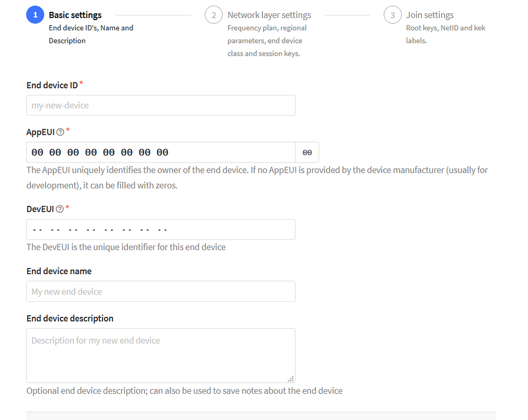Click the End device description label
The height and width of the screenshot is (420, 528).
point(70,318)
